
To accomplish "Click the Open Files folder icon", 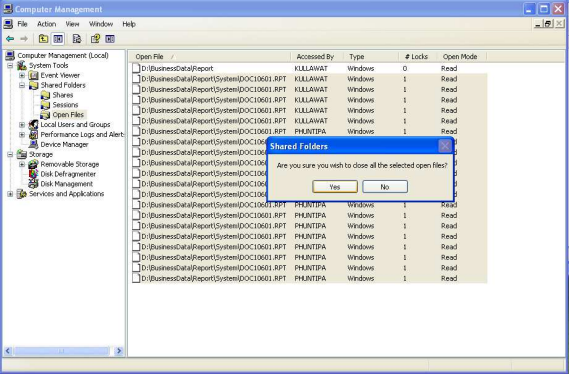I will [46, 115].
